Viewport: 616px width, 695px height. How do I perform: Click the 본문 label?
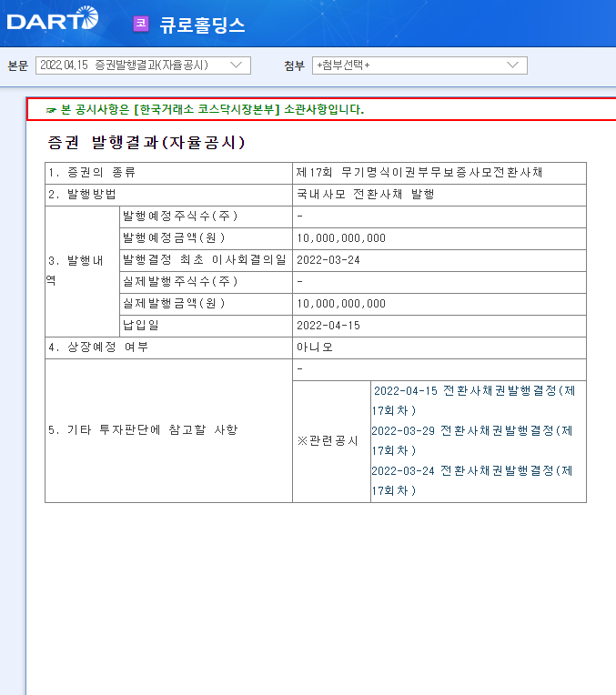tap(18, 66)
